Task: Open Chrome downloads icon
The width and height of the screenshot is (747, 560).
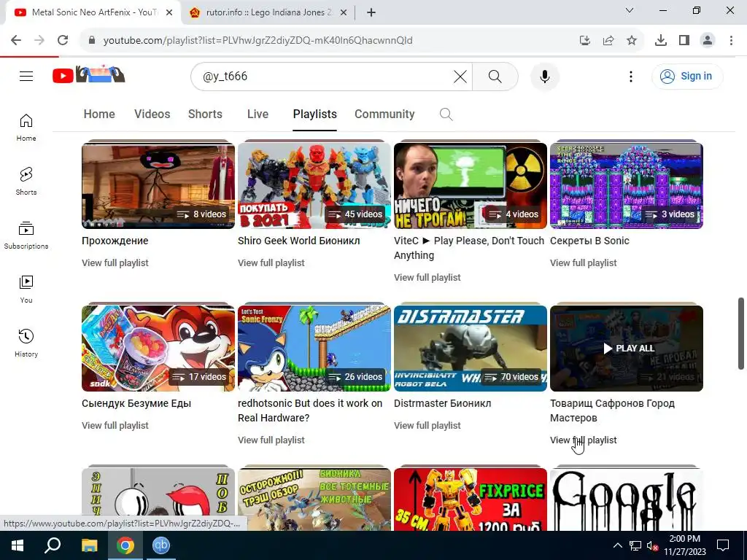Action: pyautogui.click(x=661, y=41)
